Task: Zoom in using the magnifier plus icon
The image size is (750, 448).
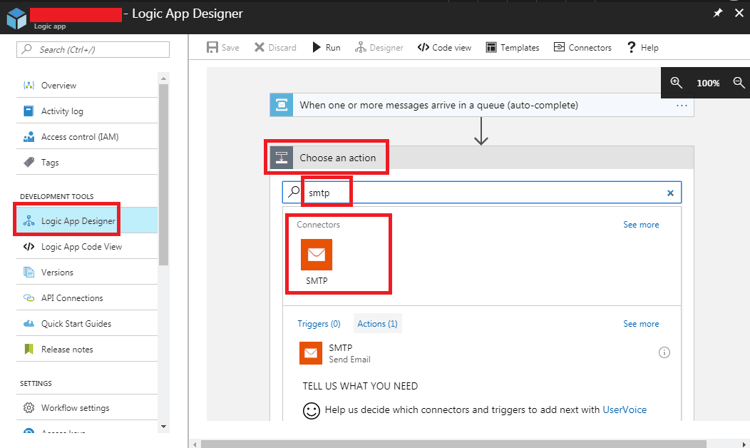Action: click(676, 83)
